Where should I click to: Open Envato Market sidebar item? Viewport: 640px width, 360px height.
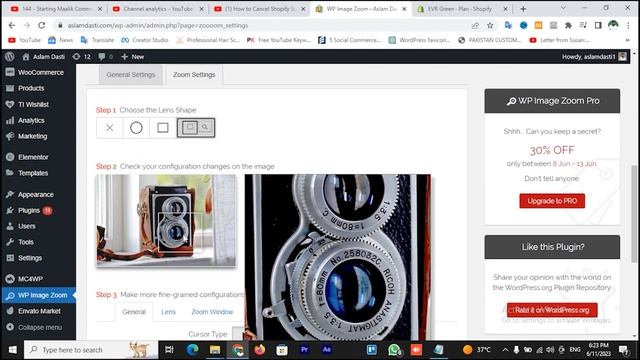click(x=38, y=311)
